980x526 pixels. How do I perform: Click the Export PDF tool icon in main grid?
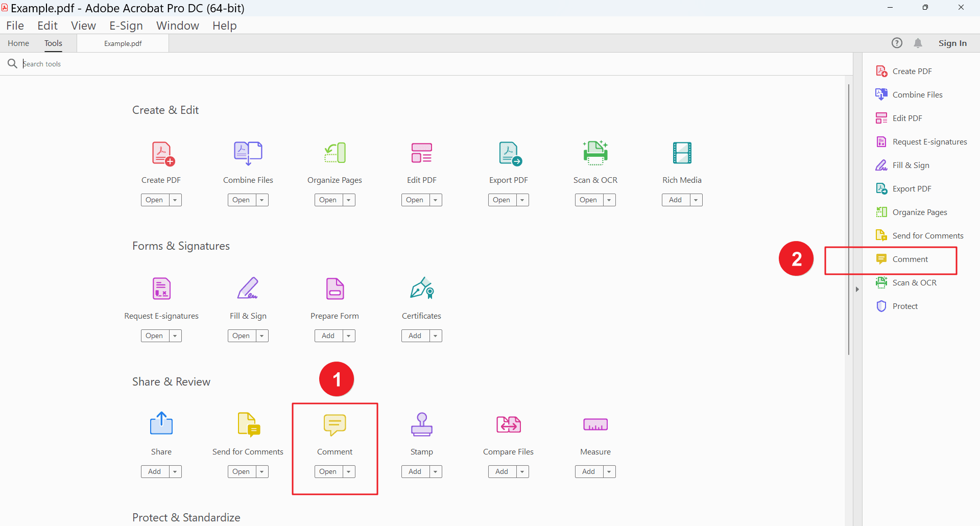(x=510, y=154)
